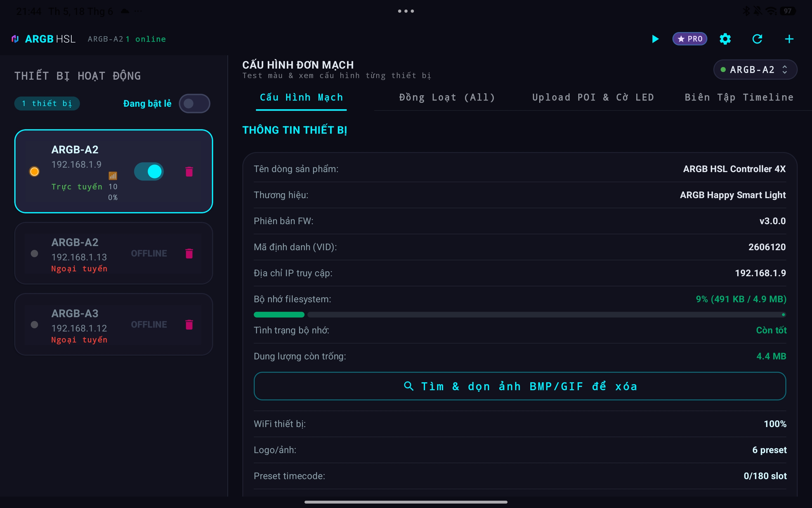Click the play icon in top bar
The height and width of the screenshot is (508, 812).
[x=655, y=39]
